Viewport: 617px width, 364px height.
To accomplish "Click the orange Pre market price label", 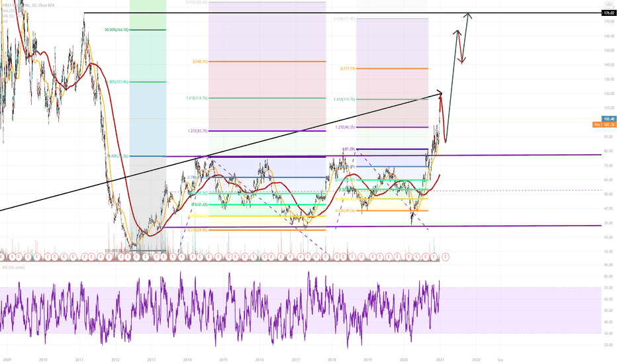I will 605,124.
